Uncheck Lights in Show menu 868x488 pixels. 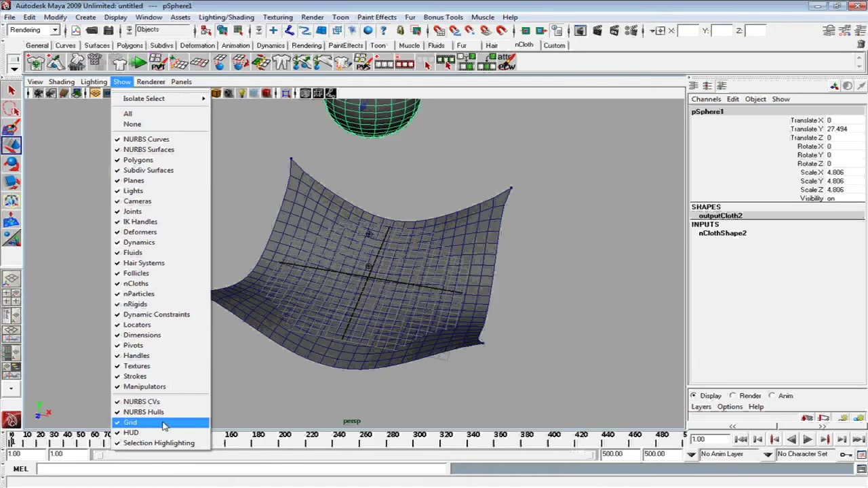pos(161,191)
